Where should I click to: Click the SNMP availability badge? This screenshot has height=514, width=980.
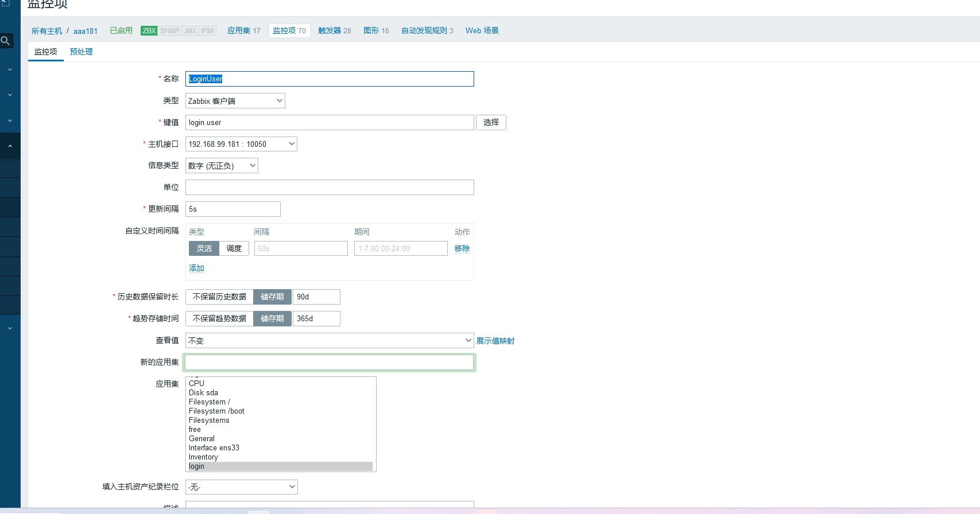170,31
